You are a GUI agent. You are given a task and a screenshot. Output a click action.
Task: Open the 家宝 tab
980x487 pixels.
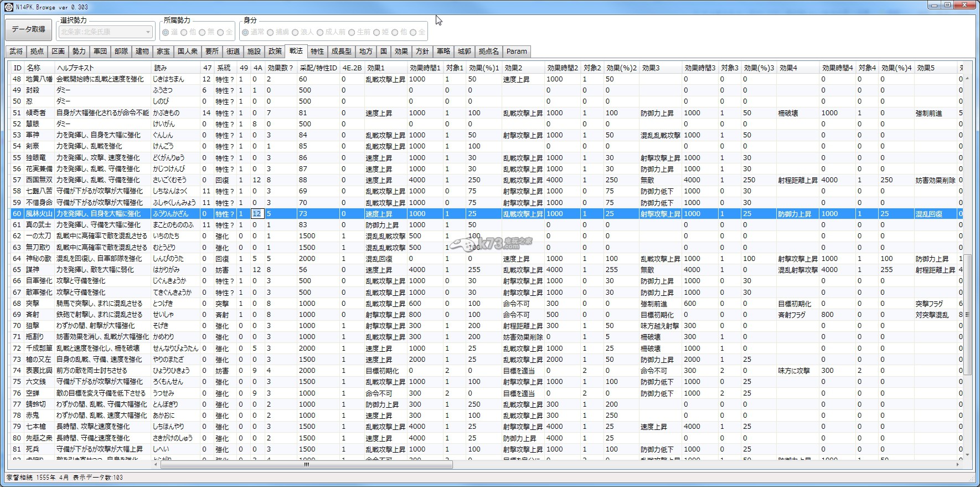[163, 52]
